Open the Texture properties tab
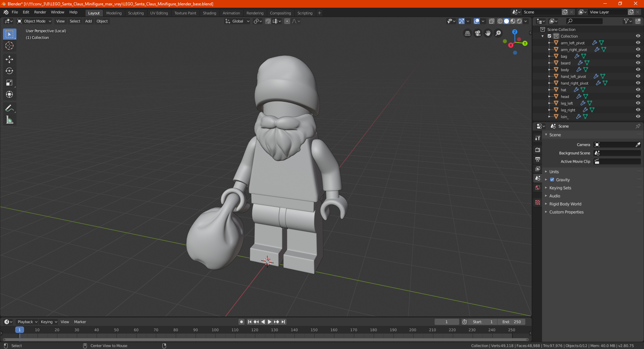Screen dimensions: 644x349 tap(538, 202)
